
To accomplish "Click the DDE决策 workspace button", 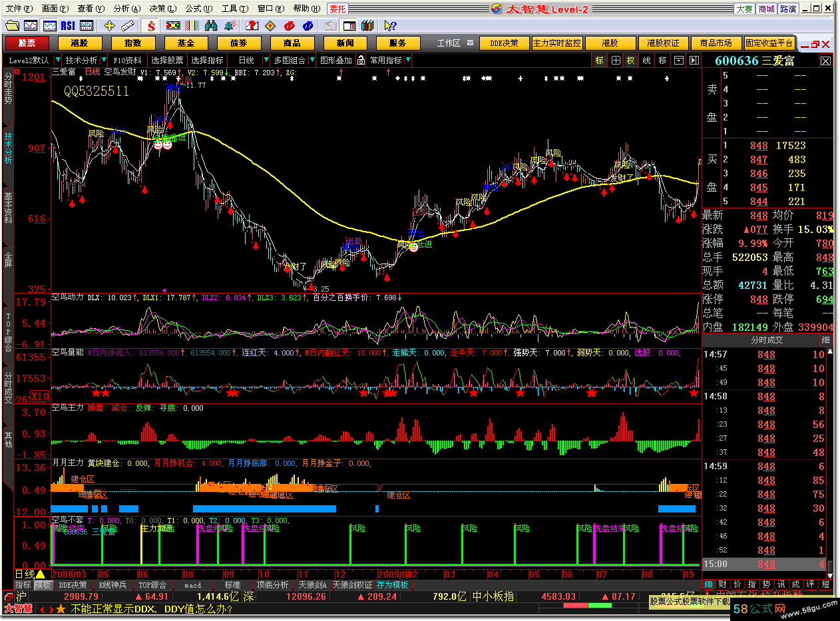I will 504,43.
